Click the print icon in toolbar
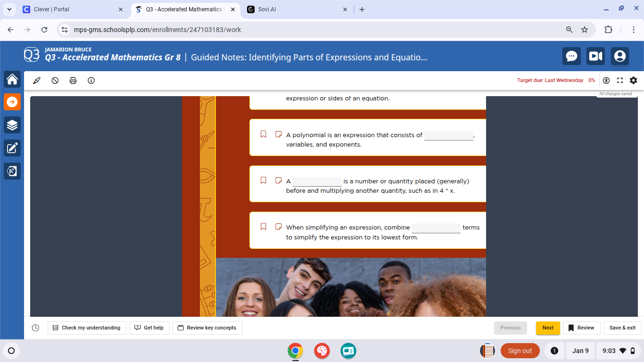644x362 pixels. (73, 81)
